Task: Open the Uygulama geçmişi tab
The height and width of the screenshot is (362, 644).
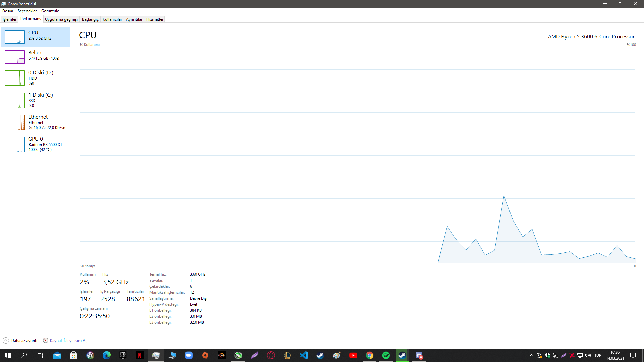Action: 61,19
